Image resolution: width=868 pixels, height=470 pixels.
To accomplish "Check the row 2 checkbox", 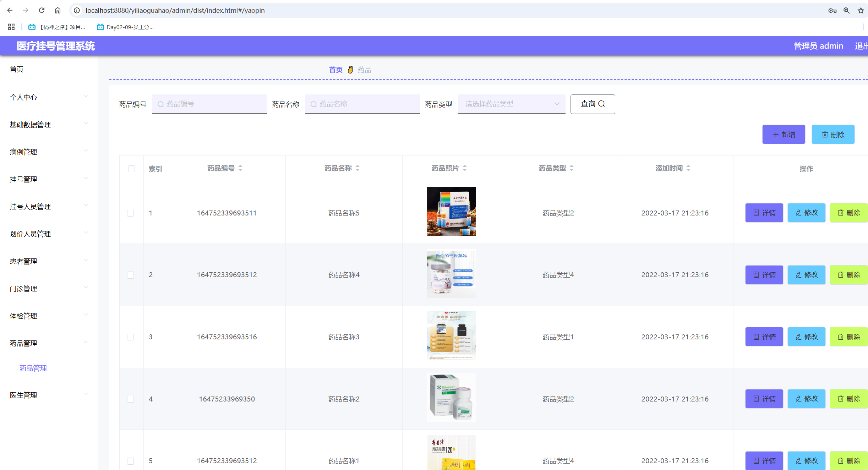I will 131,275.
